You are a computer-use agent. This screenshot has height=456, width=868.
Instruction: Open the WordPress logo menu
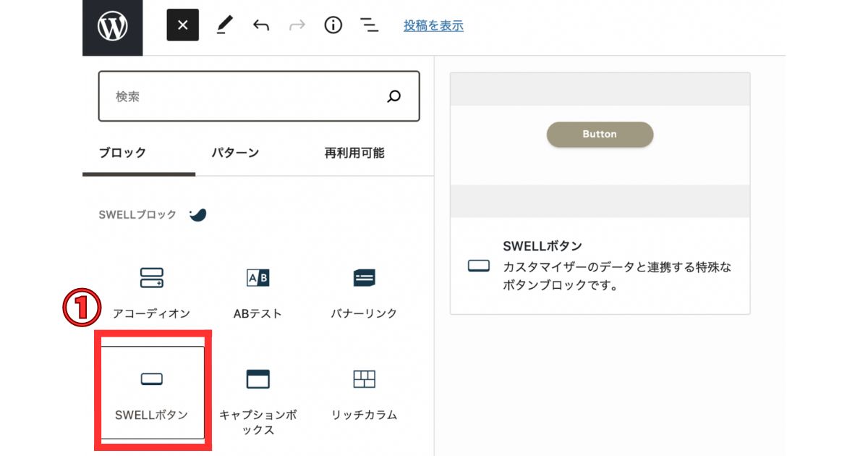click(x=113, y=28)
